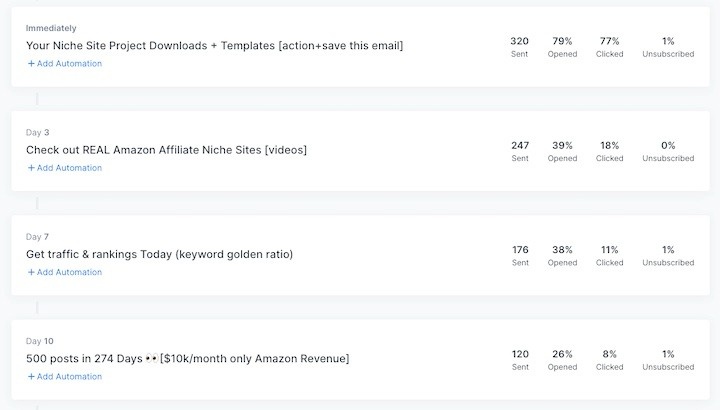Add Automation to Amazon Affiliate Niche Sites email
The height and width of the screenshot is (410, 720).
click(65, 168)
